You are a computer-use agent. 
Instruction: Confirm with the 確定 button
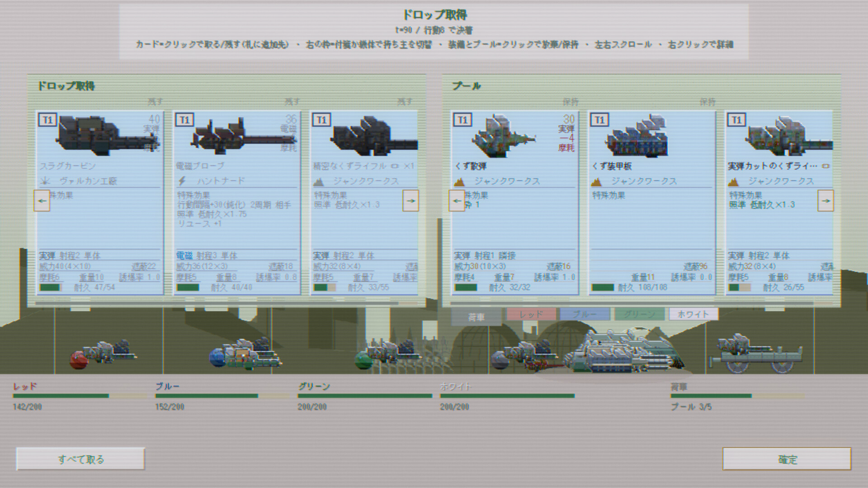(787, 459)
